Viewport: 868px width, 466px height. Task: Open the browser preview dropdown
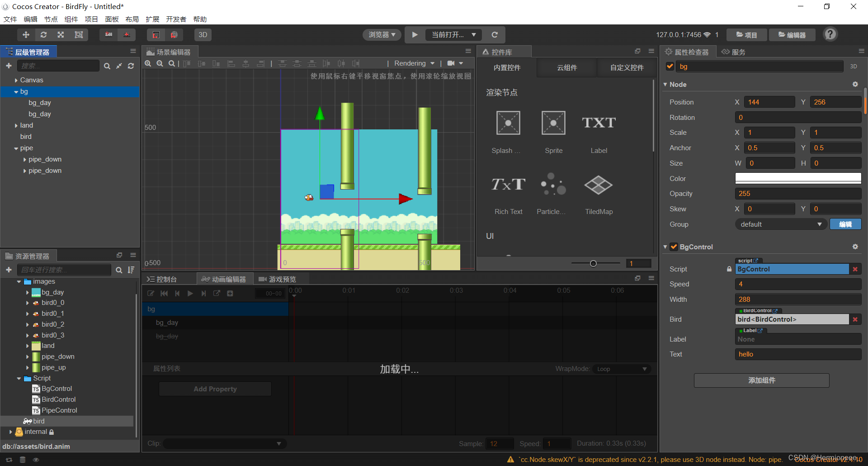[382, 35]
